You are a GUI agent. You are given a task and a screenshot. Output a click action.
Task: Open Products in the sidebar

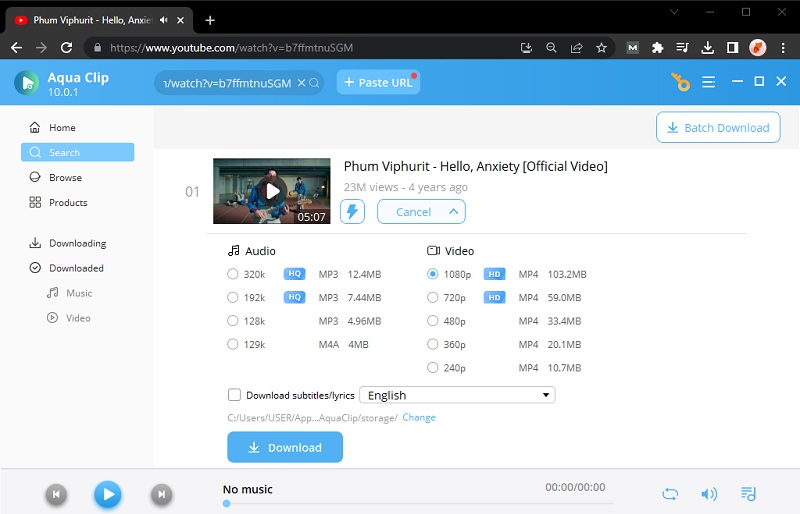pyautogui.click(x=78, y=202)
